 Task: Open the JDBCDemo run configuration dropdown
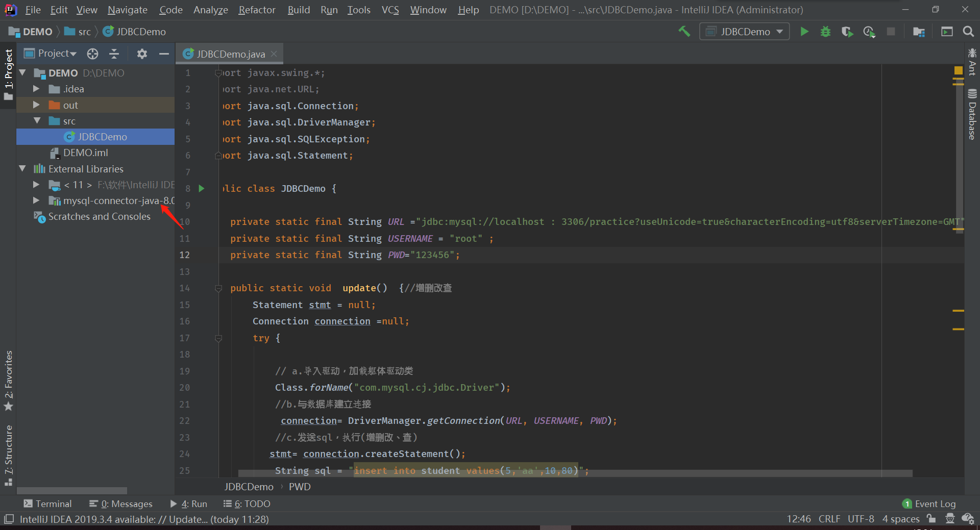[x=744, y=32]
